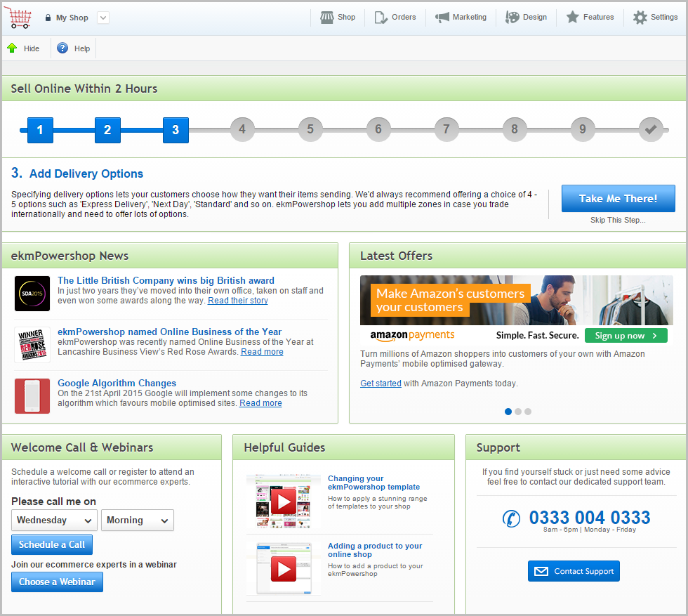Click the Sign up now button

[x=626, y=336]
